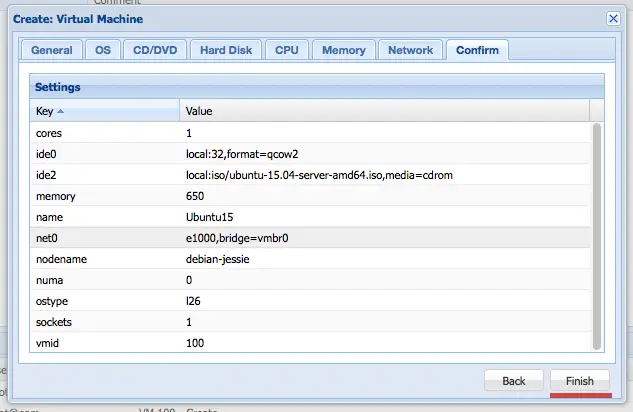Close the Create Virtual Machine dialog
The width and height of the screenshot is (633, 412).
pos(613,19)
